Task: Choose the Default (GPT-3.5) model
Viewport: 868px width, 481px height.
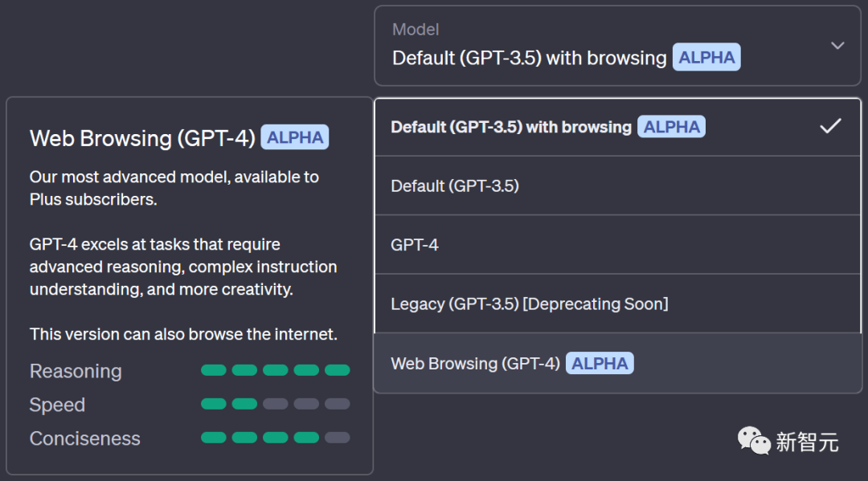Action: tap(455, 185)
